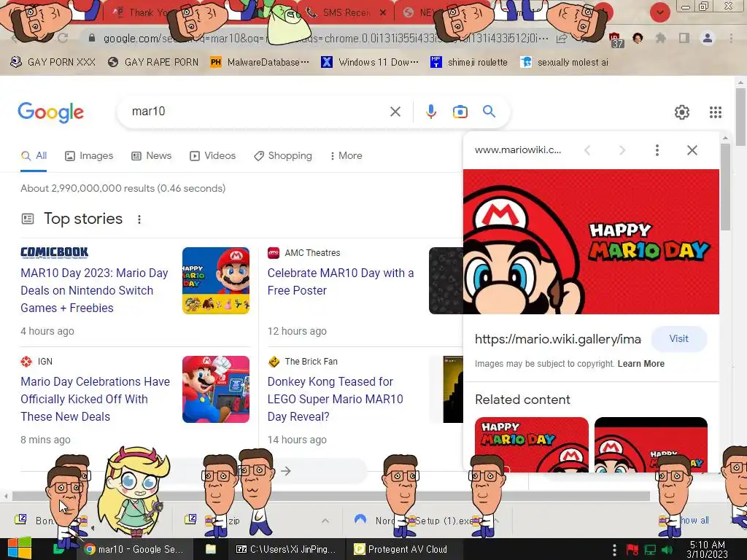Switch to the 7-Zip taskbar window
The width and height of the screenshot is (747, 560).
coord(286,549)
